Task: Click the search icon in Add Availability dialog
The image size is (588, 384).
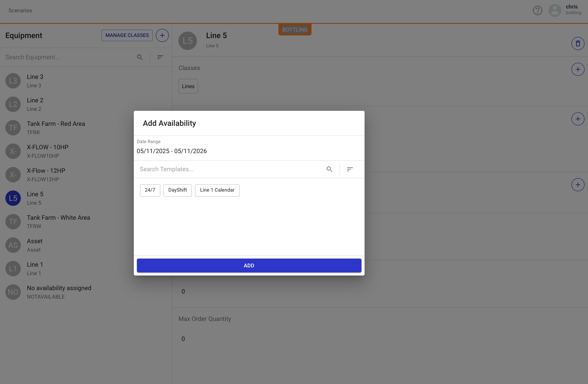Action: (x=329, y=169)
